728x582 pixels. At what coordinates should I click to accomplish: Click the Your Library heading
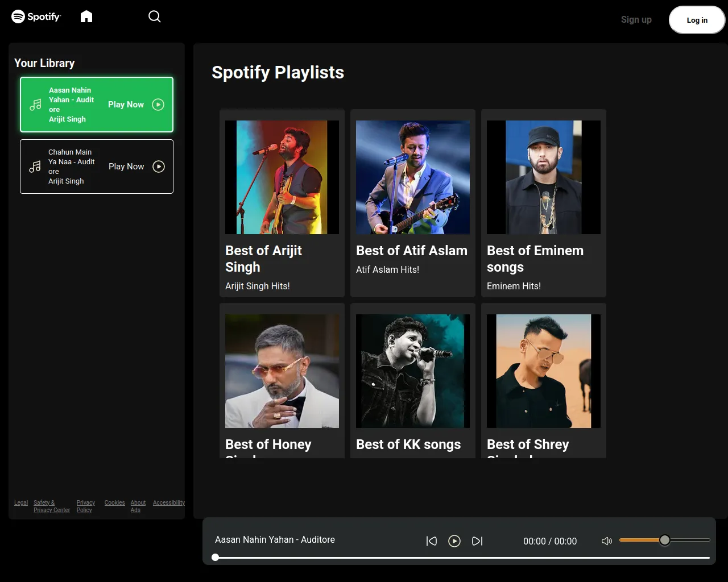[44, 63]
